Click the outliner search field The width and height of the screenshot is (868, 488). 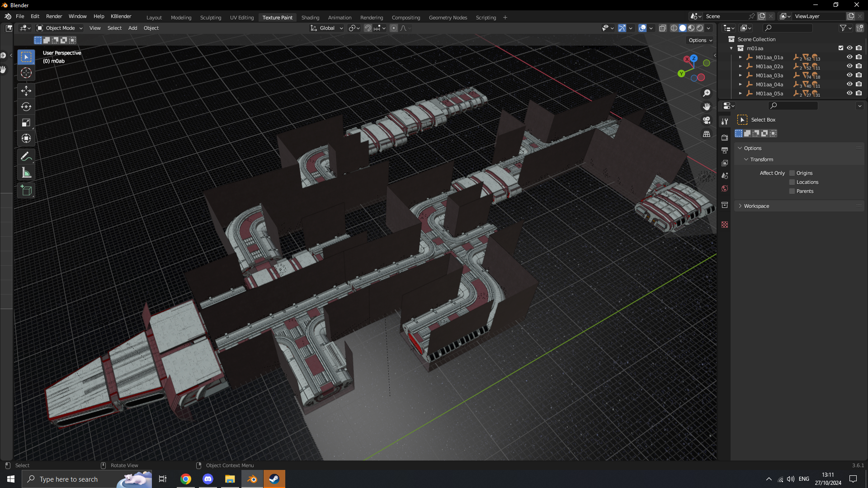pos(788,28)
